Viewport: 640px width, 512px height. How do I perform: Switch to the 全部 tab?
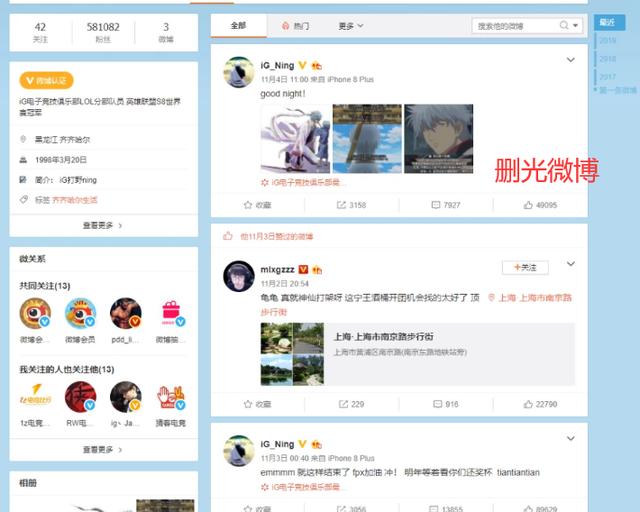(239, 26)
